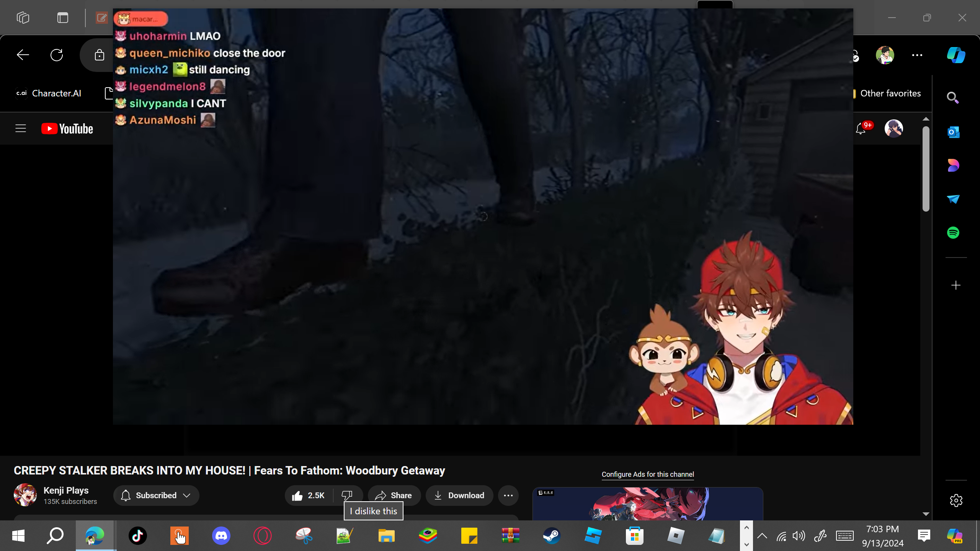980x551 pixels.
Task: Open Telegram in the Edge sidebar
Action: point(953,199)
